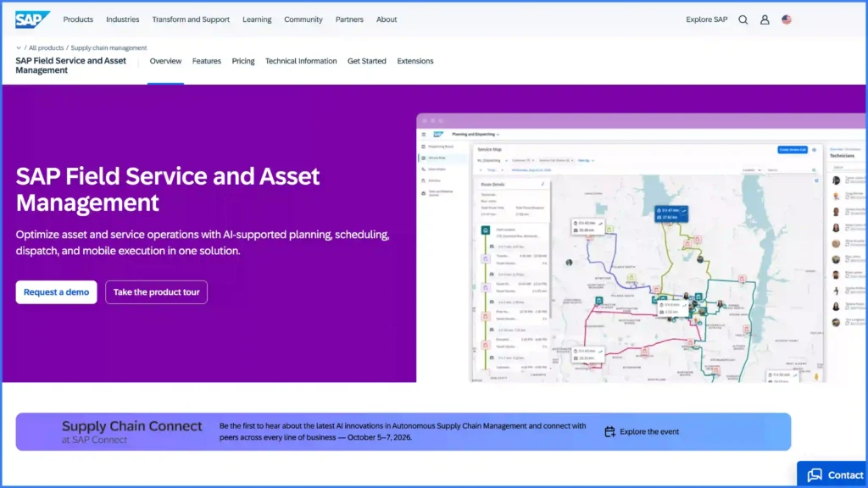Go to Supply chain management breadcrumb
The height and width of the screenshot is (488, 868).
pos(108,48)
